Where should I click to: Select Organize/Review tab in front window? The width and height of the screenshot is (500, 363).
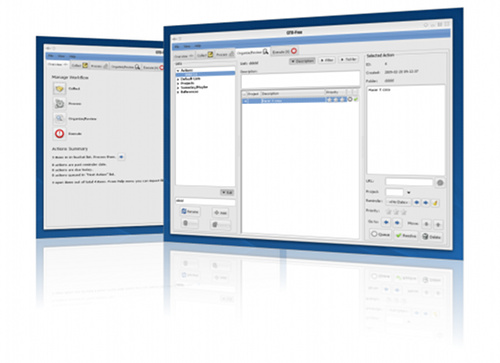[x=252, y=52]
